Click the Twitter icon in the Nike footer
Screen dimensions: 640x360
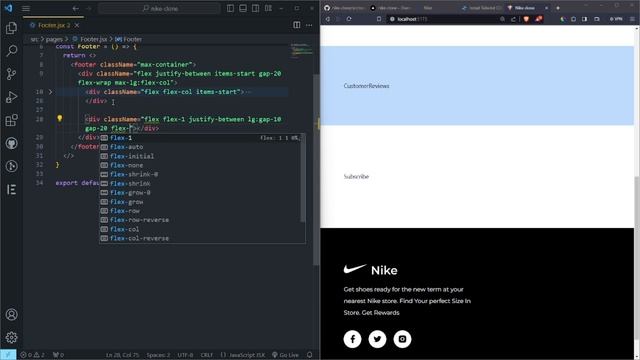click(377, 339)
